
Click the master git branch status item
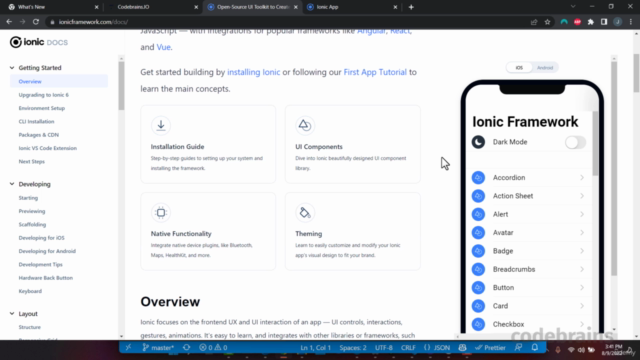tap(158, 348)
